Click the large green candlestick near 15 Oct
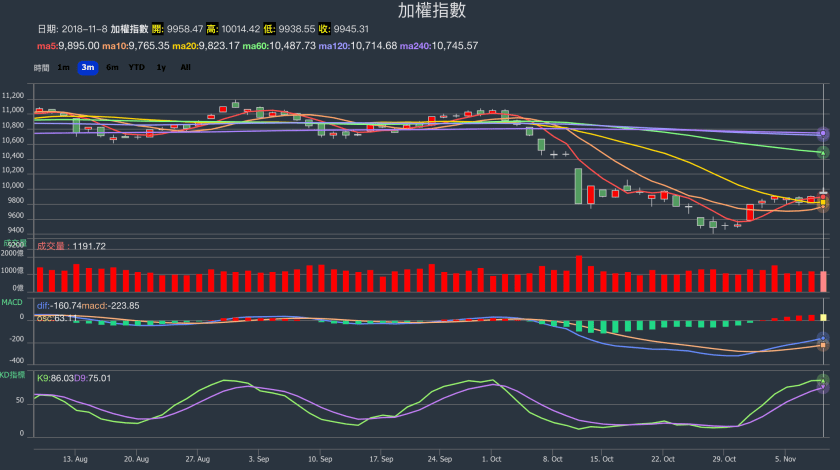Screen dimensions: 840x470 pos(579,186)
